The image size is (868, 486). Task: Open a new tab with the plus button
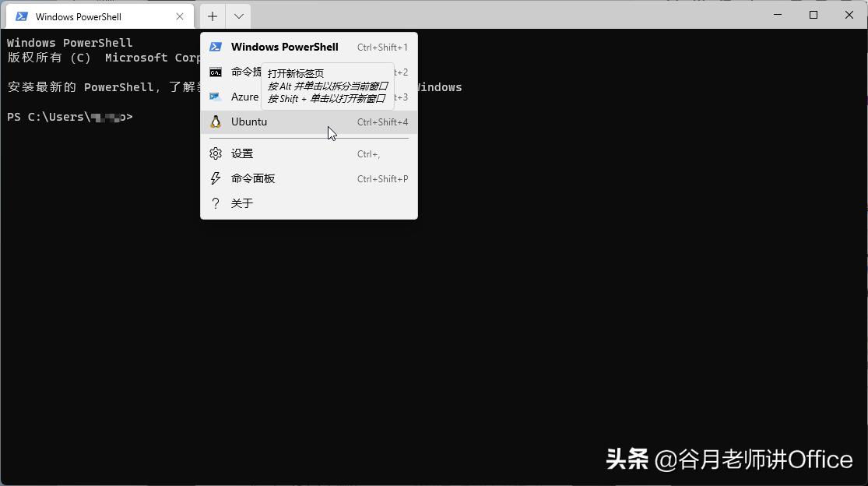pos(212,16)
